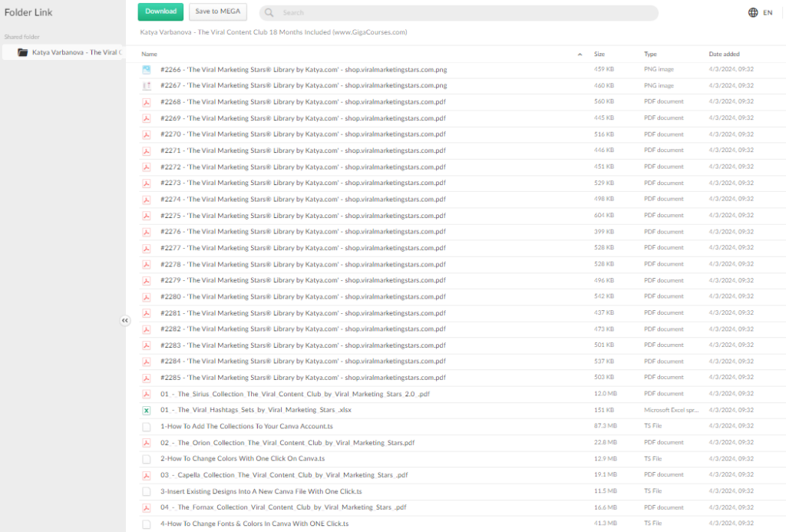Open the EN language selector
786x532 pixels.
pos(767,13)
